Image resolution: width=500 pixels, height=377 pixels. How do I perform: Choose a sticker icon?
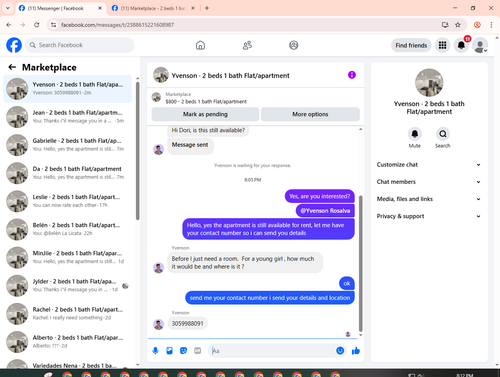pyautogui.click(x=183, y=351)
